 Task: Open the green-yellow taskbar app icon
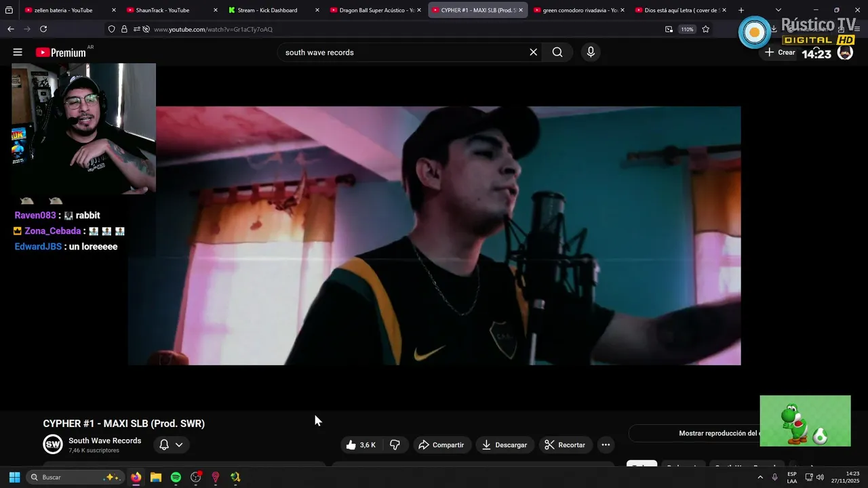pyautogui.click(x=235, y=477)
